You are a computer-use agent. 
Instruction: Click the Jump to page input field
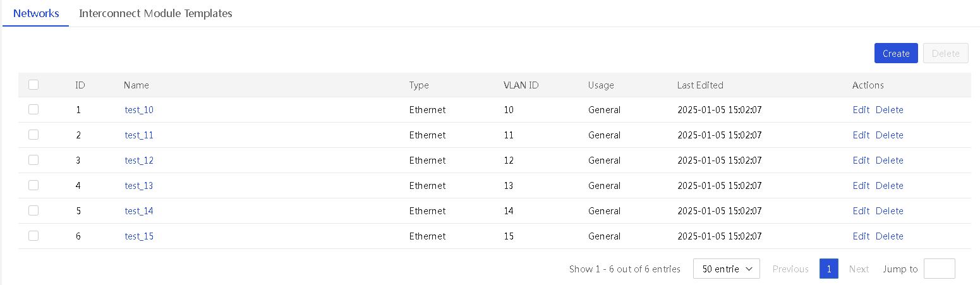pos(940,269)
